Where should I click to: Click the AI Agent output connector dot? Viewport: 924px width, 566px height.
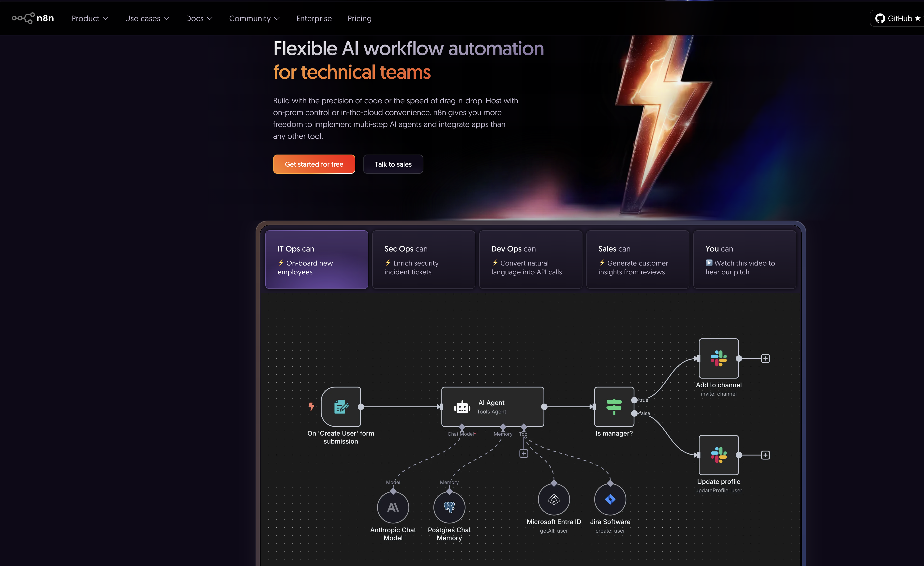pyautogui.click(x=544, y=407)
